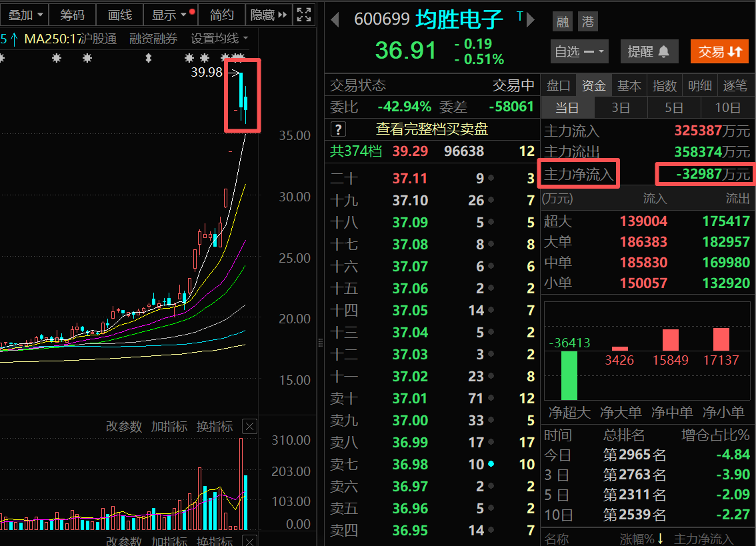Open the 筹码 chip distribution tool
Screen dimensions: 756x546
tap(72, 15)
